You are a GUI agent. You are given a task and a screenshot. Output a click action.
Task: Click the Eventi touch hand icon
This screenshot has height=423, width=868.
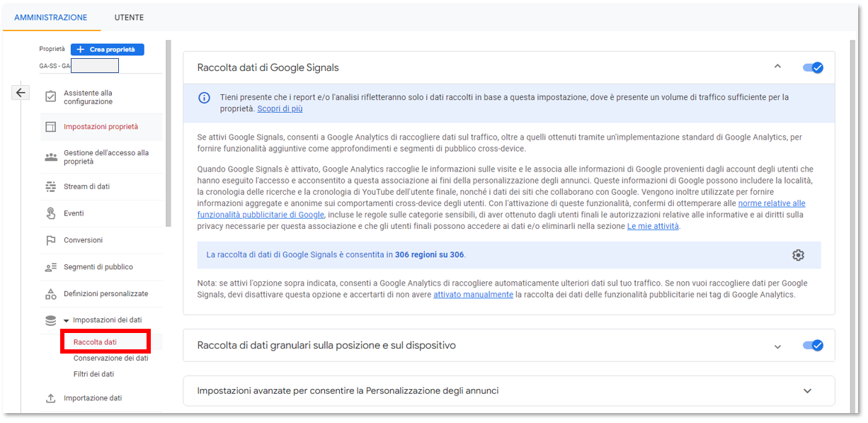(51, 213)
